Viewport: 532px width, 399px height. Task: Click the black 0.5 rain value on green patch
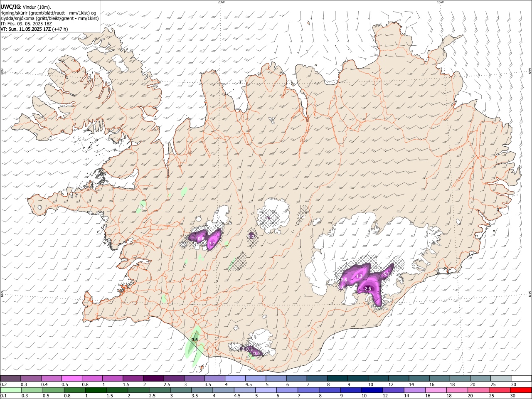pos(195,340)
